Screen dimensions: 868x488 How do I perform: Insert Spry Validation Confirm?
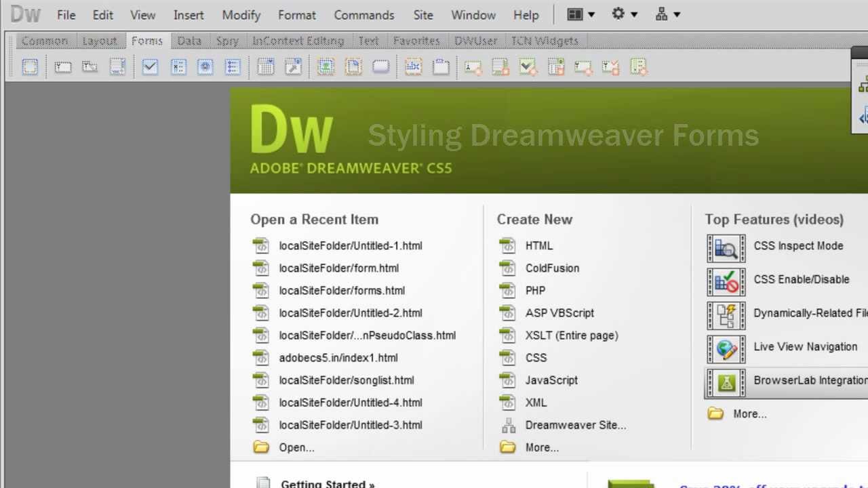point(610,66)
